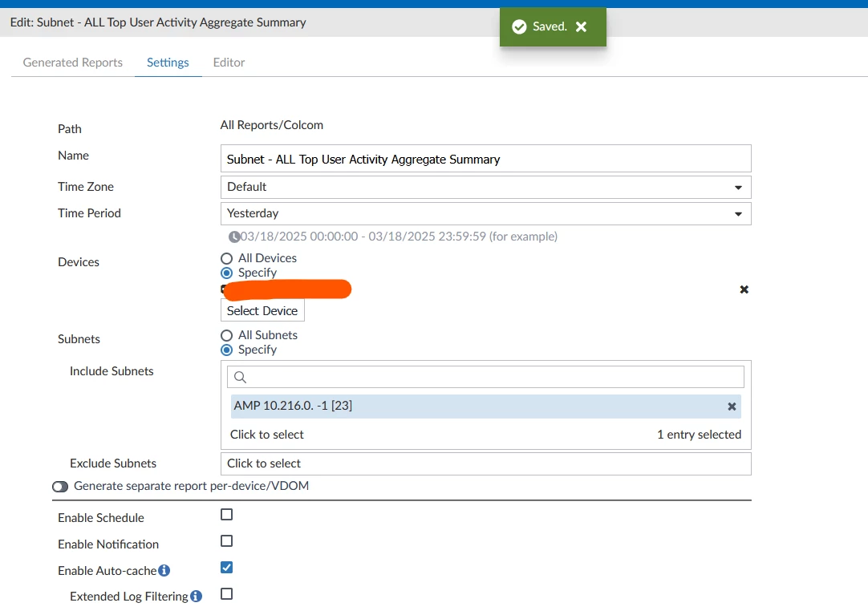Check the Enable Schedule checkbox
868x615 pixels.
coord(226,514)
